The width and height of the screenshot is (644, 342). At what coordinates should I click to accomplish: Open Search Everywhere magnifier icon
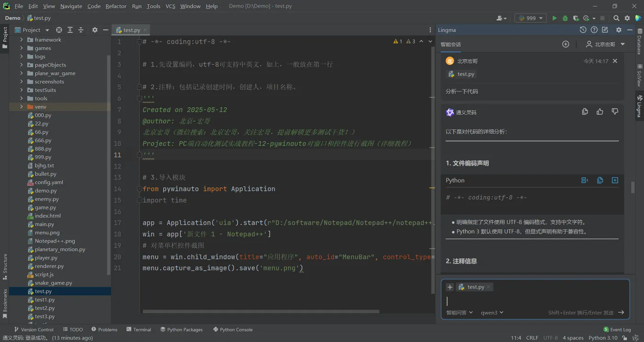click(616, 18)
